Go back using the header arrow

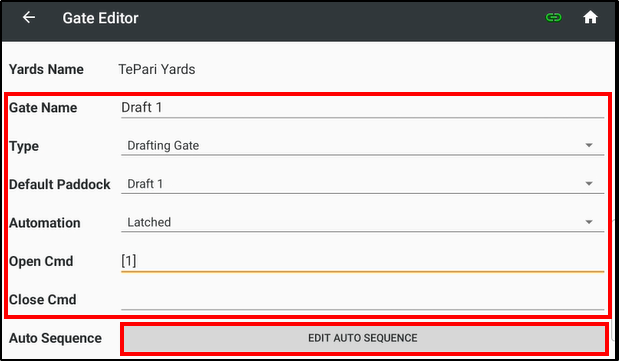coord(29,17)
